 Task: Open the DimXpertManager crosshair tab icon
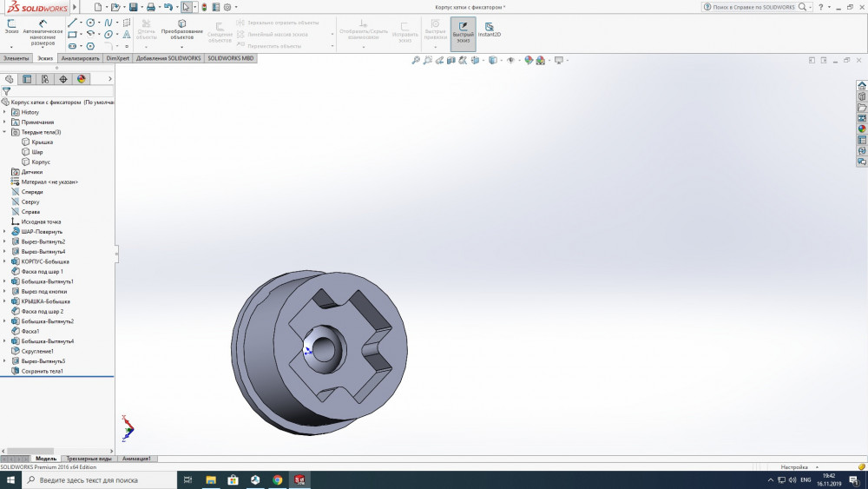click(63, 79)
